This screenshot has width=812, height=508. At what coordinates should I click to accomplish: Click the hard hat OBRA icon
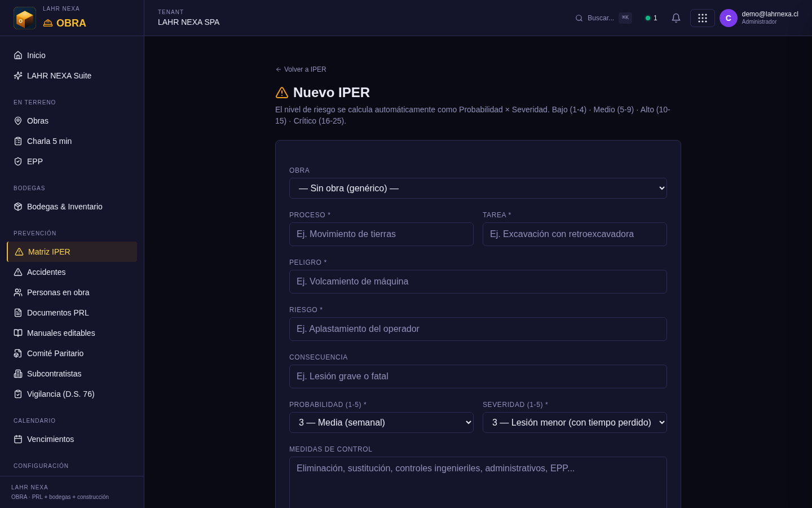pos(48,23)
